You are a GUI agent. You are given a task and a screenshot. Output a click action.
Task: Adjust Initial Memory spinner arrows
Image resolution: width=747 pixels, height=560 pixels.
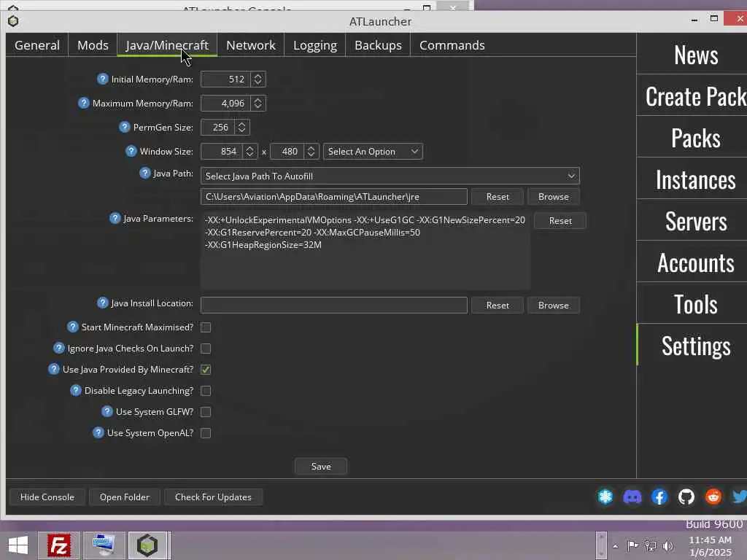pyautogui.click(x=258, y=79)
